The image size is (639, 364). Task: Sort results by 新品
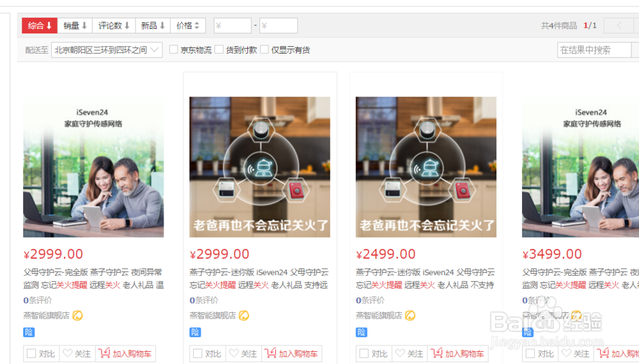point(153,26)
